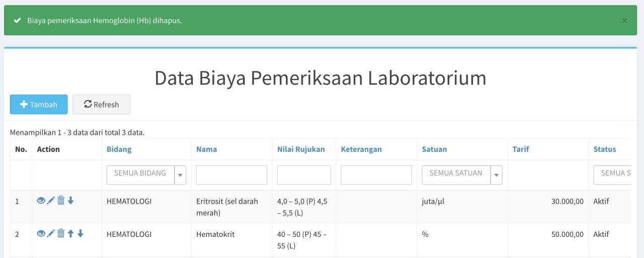
Task: Sort table by Satuan column
Action: [434, 149]
